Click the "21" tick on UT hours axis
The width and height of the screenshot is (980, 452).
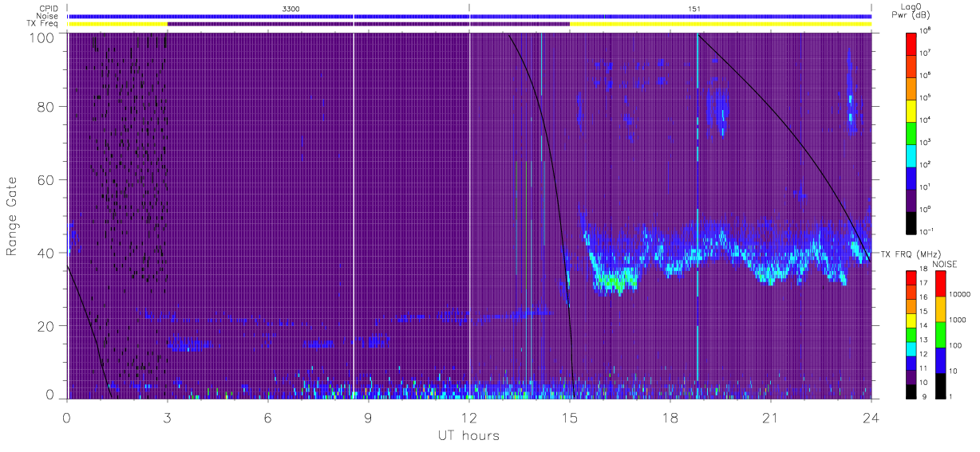[x=770, y=417]
